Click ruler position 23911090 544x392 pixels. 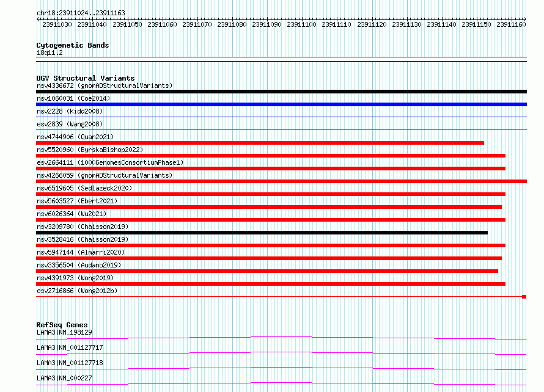[x=266, y=24]
